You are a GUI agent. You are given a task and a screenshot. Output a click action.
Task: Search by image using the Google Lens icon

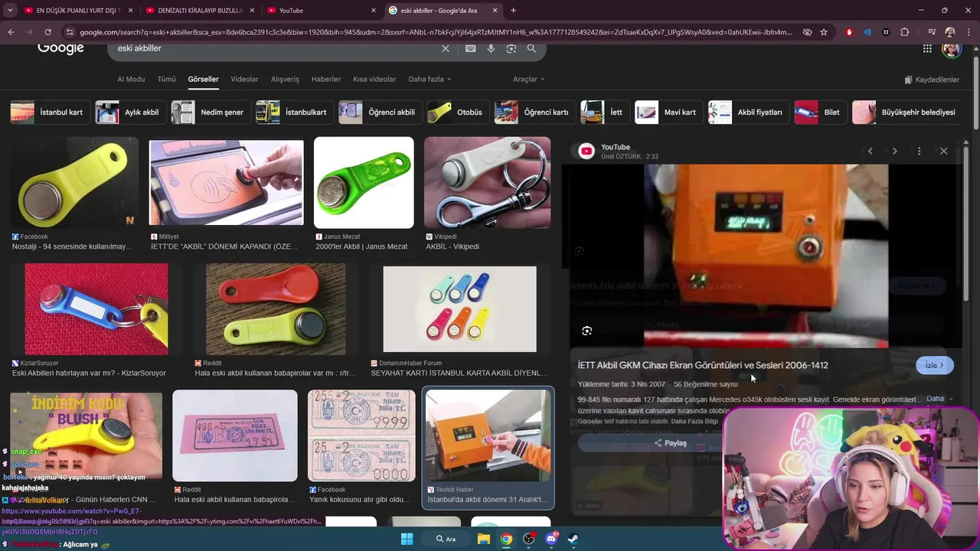click(511, 48)
